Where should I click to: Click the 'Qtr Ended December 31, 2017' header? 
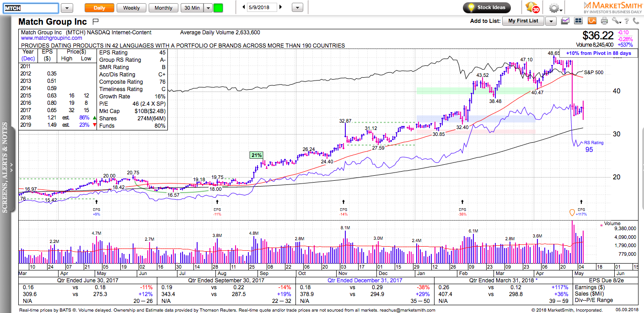pos(364,280)
